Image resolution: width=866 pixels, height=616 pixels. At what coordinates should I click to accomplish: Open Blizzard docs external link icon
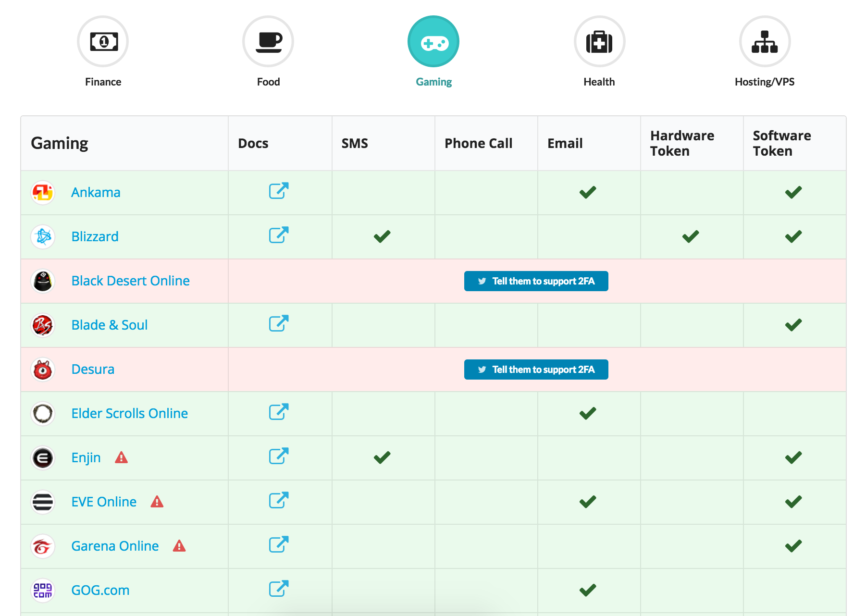pos(279,235)
